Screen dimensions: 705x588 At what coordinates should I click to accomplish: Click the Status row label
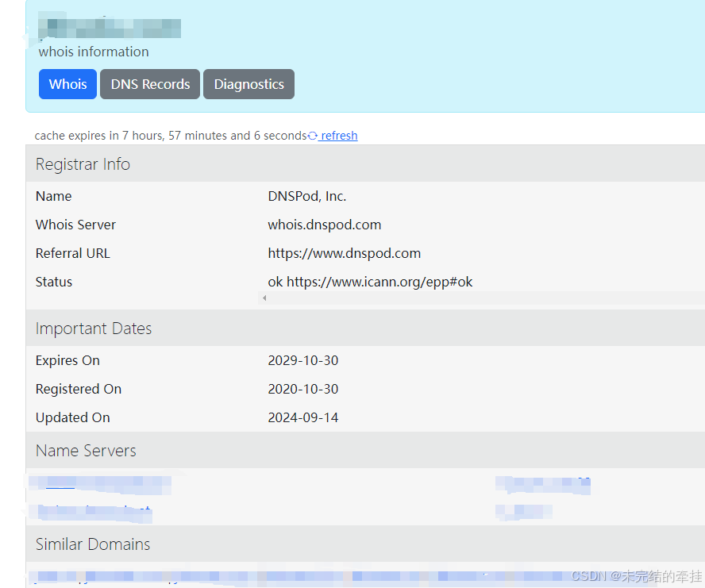[x=54, y=282]
